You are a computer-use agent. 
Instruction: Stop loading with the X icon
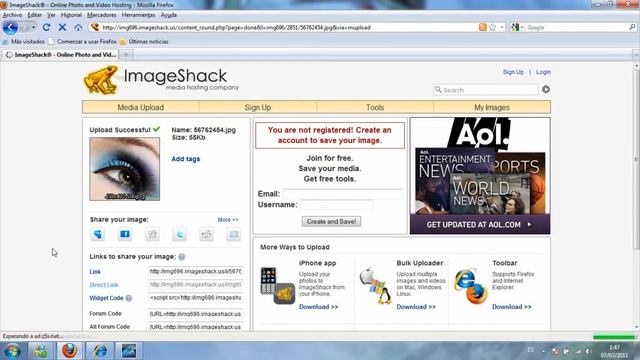click(62, 27)
